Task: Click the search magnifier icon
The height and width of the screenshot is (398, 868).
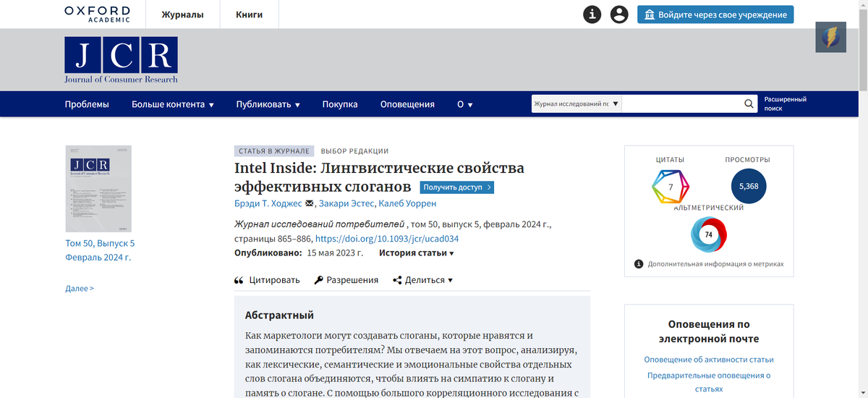Action: click(x=750, y=104)
